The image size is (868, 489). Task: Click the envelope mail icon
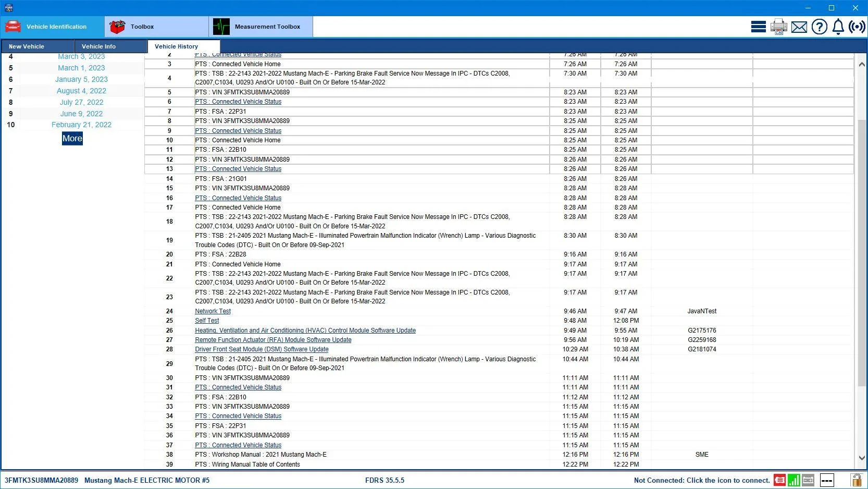799,27
